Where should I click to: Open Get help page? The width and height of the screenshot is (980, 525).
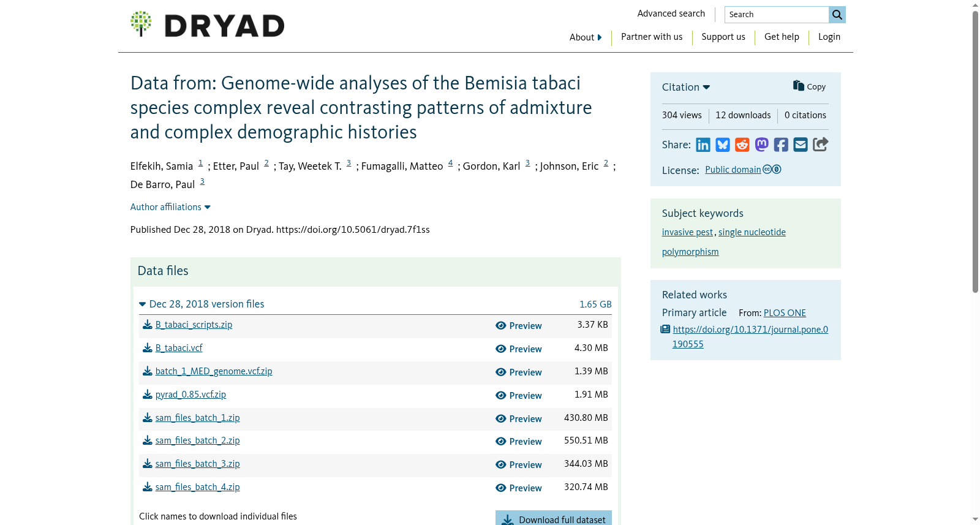coord(782,37)
